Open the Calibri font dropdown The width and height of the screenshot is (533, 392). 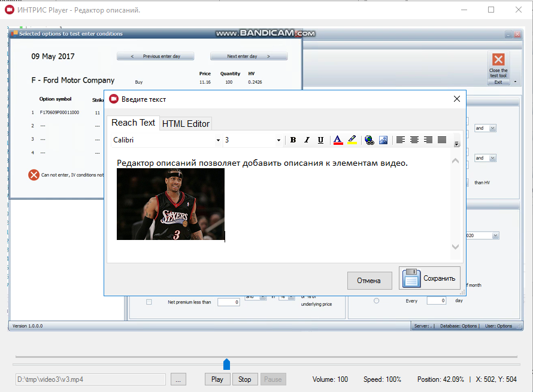coord(218,140)
